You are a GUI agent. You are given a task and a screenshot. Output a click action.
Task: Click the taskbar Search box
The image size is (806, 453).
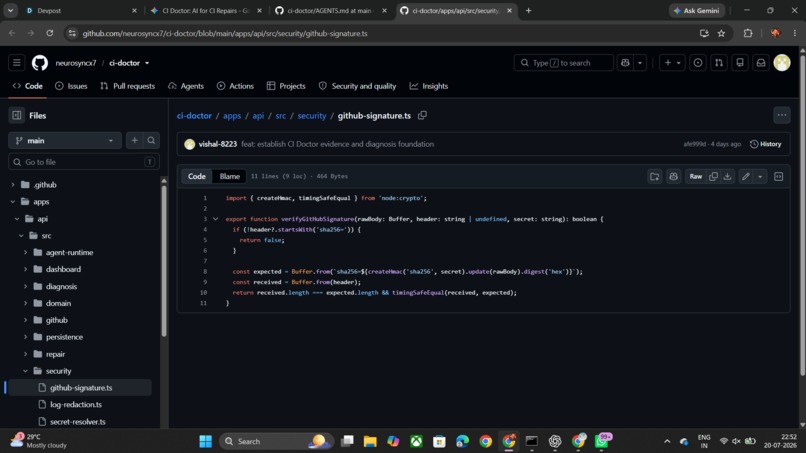[277, 441]
